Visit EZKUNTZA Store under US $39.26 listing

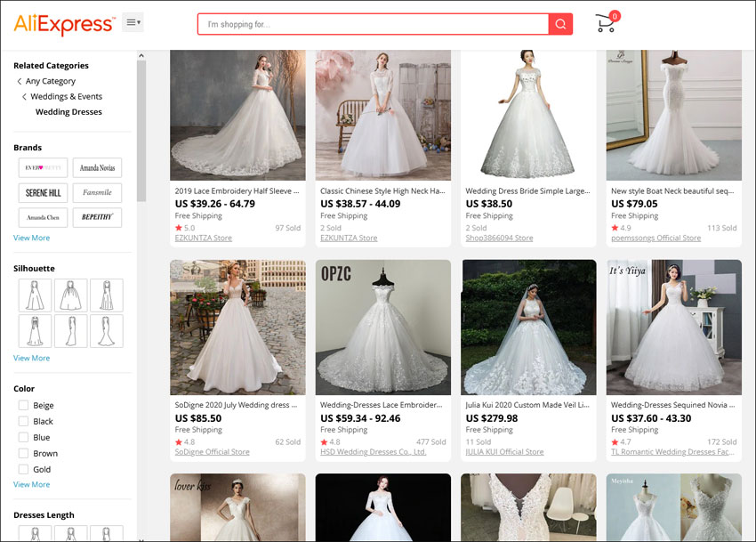click(x=203, y=238)
